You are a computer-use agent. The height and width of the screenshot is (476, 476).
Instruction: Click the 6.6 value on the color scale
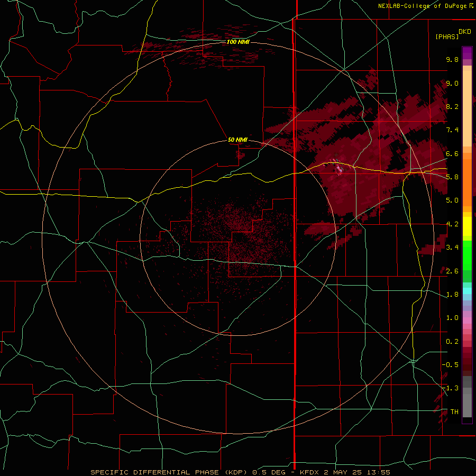coord(452,153)
